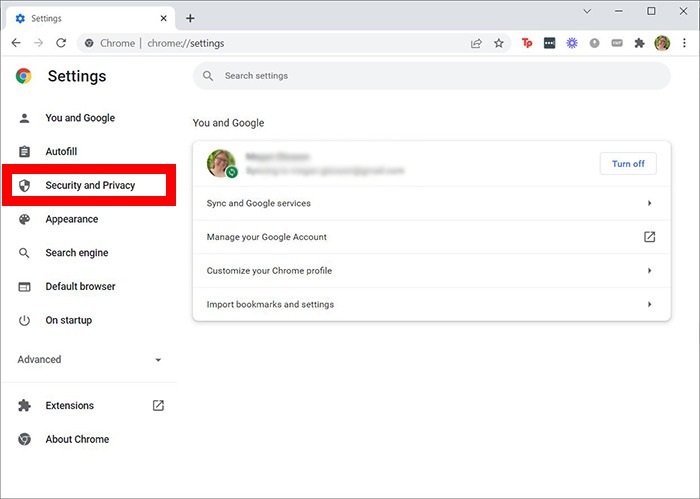Image resolution: width=700 pixels, height=499 pixels.
Task: Click the Advanced label
Action: click(x=39, y=359)
